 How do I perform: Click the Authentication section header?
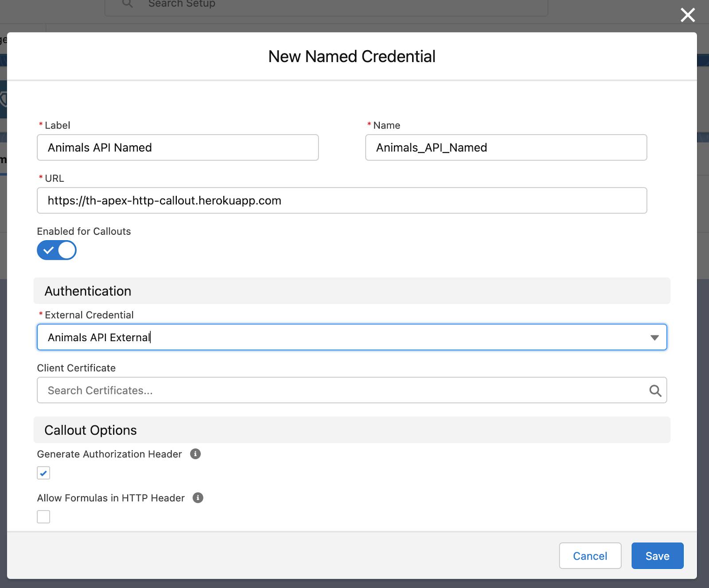pos(87,291)
